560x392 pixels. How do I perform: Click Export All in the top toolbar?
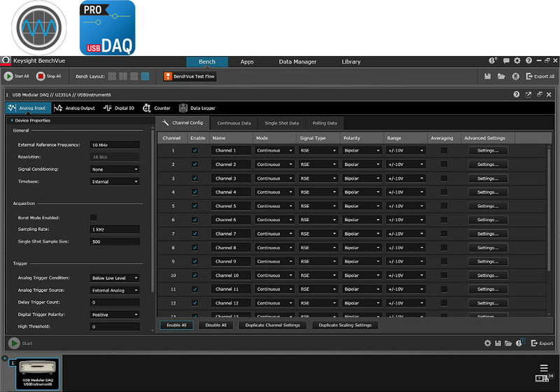tap(540, 76)
